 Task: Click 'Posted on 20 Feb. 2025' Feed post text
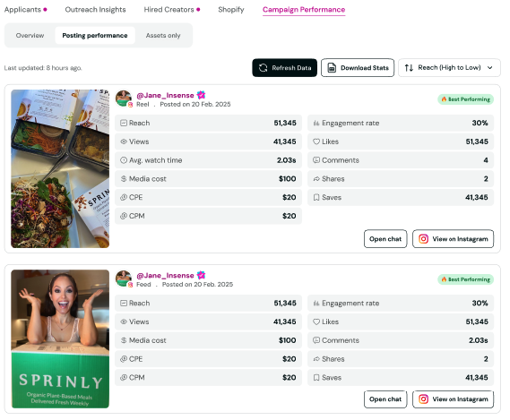click(x=197, y=285)
